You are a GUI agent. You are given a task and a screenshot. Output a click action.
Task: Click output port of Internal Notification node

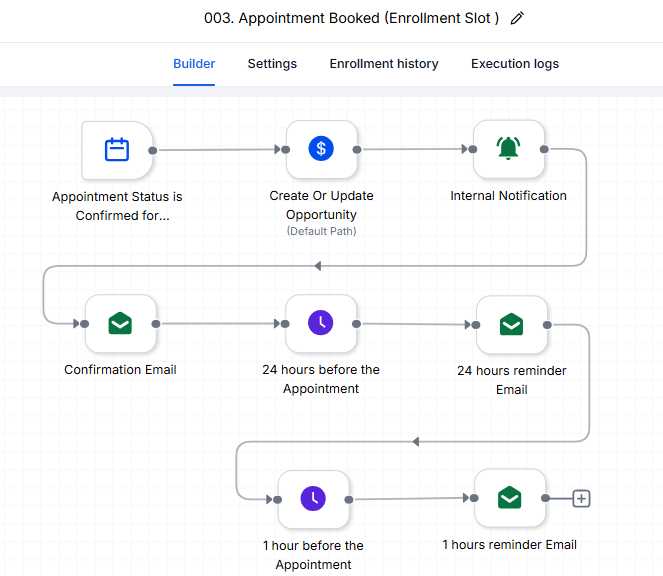544,149
